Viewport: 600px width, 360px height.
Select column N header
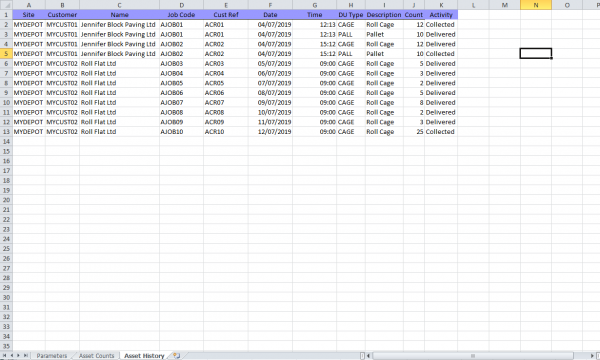(x=536, y=5)
